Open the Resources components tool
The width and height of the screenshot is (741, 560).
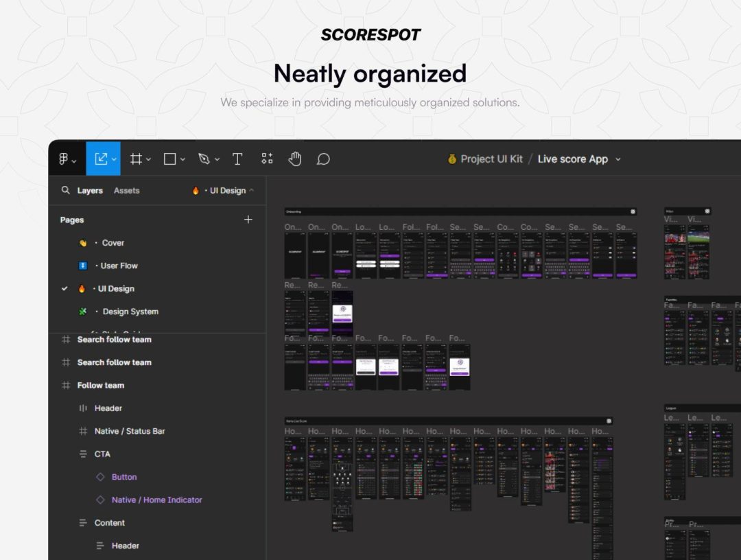coord(267,159)
